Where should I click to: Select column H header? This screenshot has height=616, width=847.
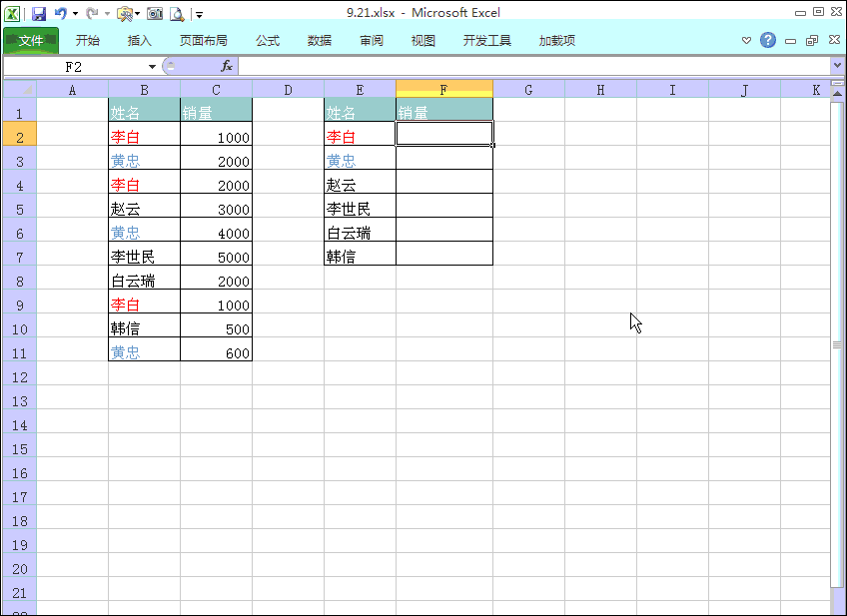click(x=600, y=90)
